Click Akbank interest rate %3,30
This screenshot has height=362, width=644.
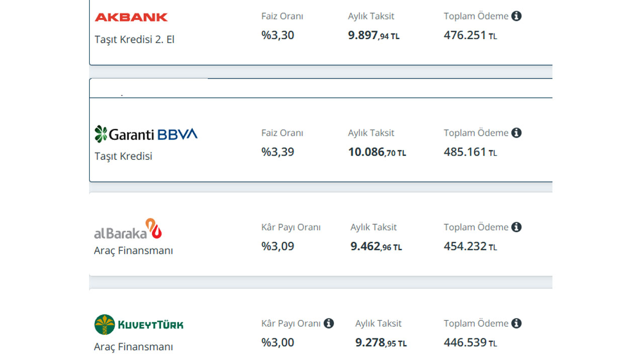tap(278, 35)
